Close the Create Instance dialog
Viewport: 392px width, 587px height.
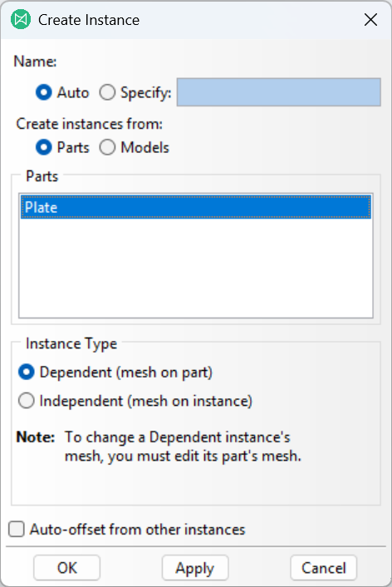370,20
